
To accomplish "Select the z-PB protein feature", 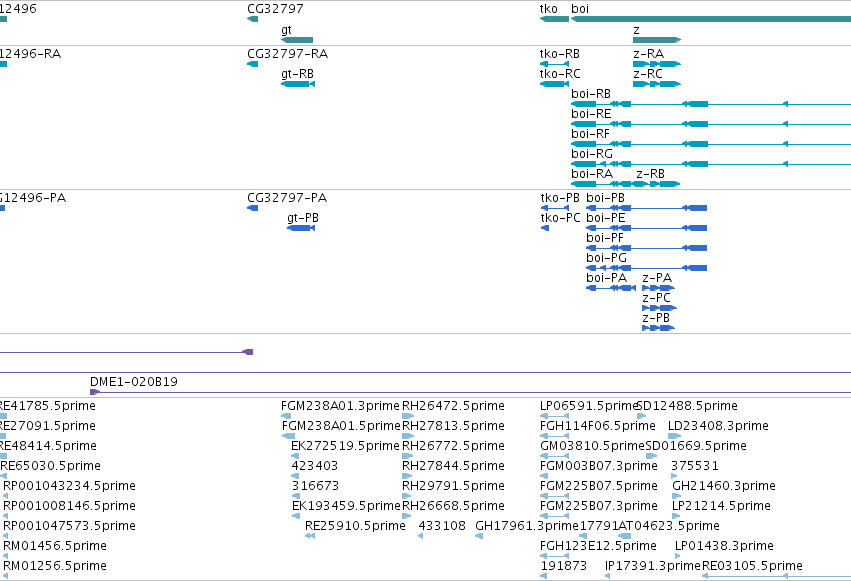I will (x=658, y=328).
